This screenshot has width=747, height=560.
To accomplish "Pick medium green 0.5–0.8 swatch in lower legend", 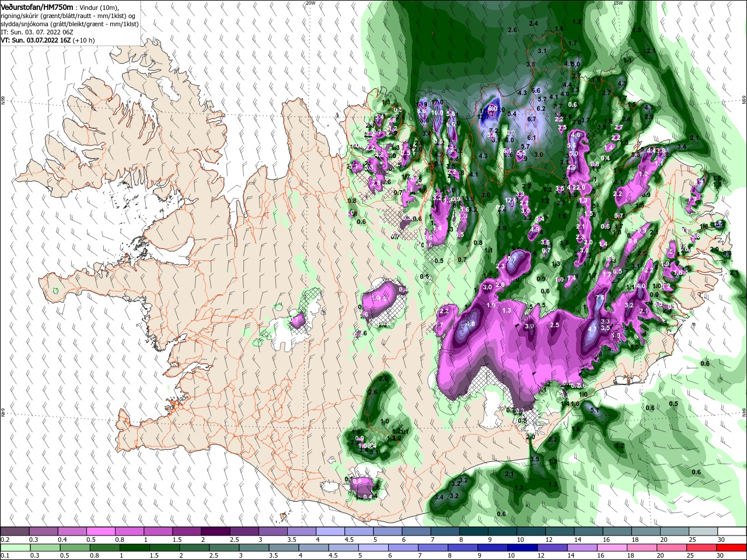I will (75, 548).
